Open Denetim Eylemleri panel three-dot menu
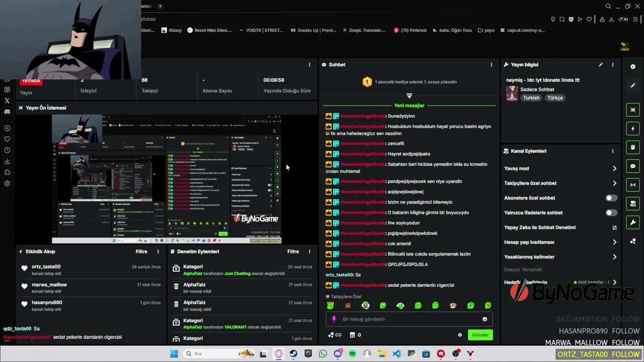This screenshot has width=644, height=362. click(x=309, y=251)
